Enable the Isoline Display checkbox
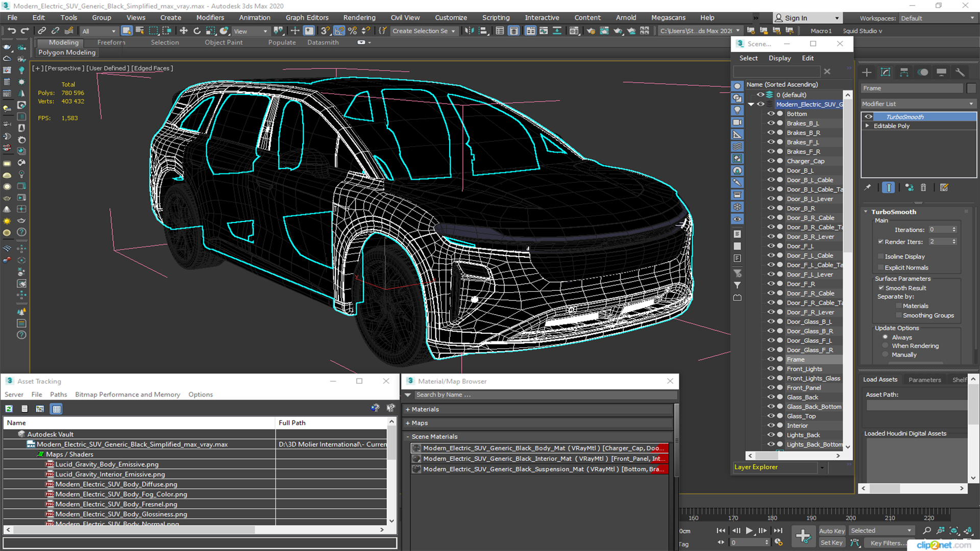This screenshot has width=980, height=551. click(x=881, y=257)
